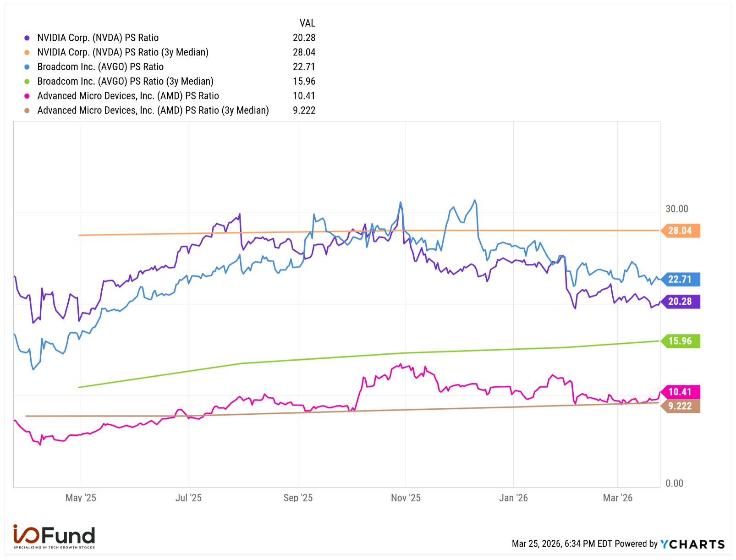Screen dimensions: 736x560
Task: Click the VAL column header
Action: pos(308,23)
